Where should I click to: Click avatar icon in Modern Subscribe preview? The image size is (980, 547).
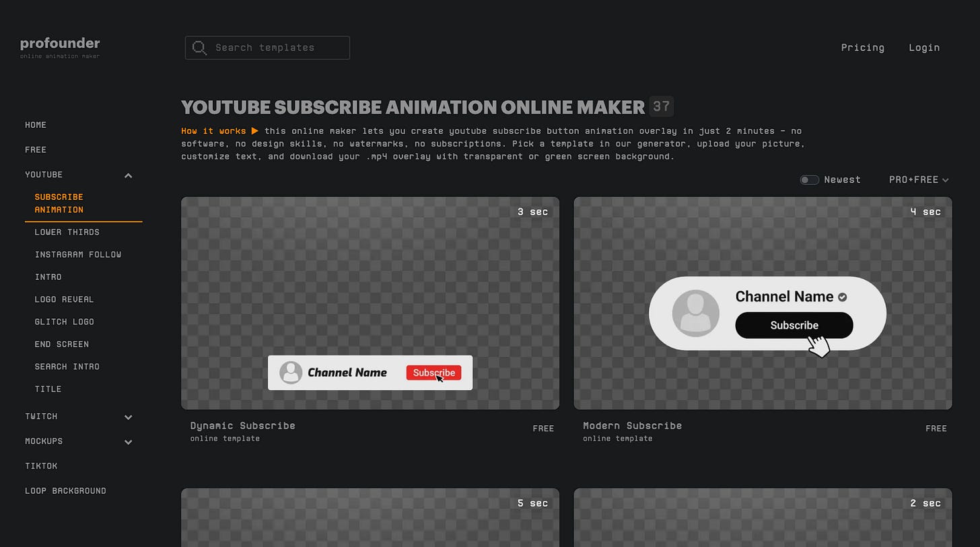(x=696, y=314)
